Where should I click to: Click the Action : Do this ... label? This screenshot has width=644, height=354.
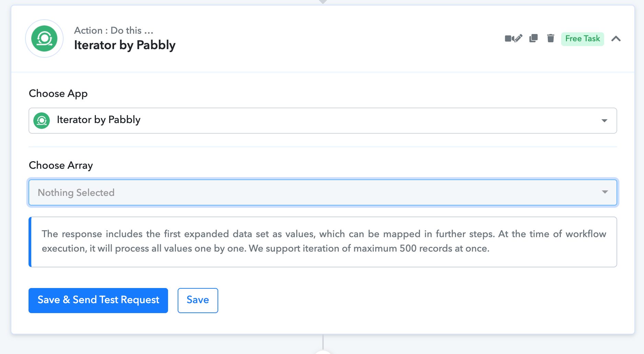click(x=114, y=31)
